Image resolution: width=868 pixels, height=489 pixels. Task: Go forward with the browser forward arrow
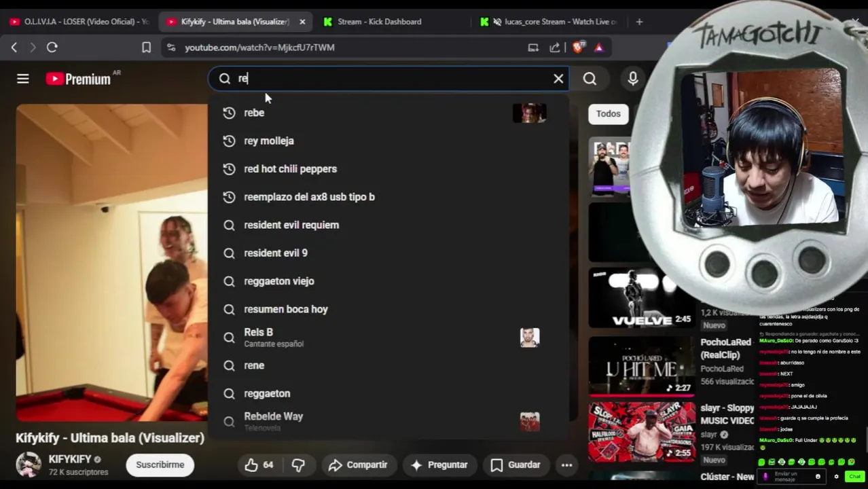33,47
